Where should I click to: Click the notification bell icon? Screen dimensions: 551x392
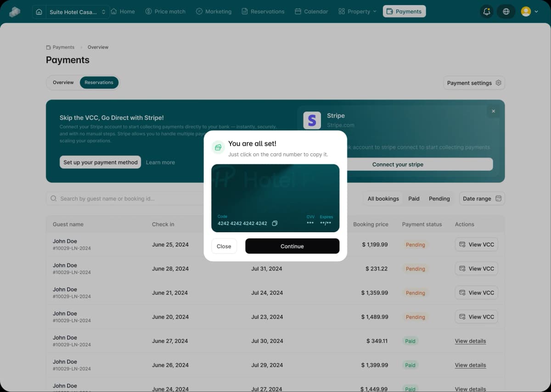pos(487,11)
